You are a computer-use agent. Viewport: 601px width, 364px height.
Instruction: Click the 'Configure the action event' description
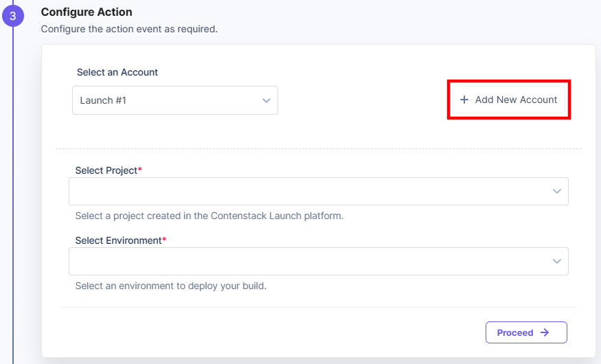pos(129,29)
